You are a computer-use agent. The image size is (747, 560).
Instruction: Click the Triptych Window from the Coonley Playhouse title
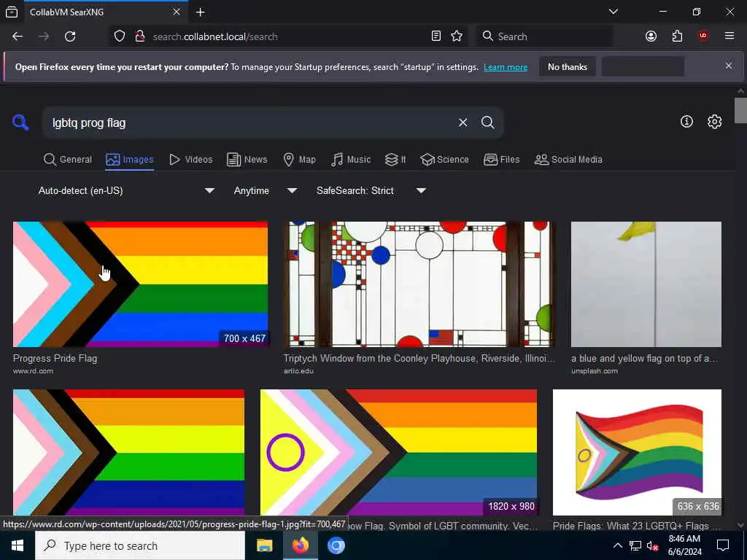(419, 359)
